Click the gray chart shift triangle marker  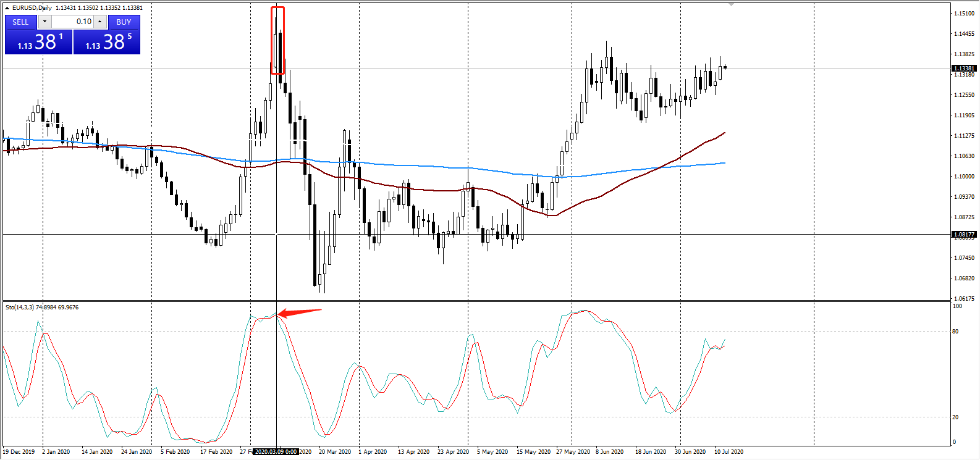(731, 5)
